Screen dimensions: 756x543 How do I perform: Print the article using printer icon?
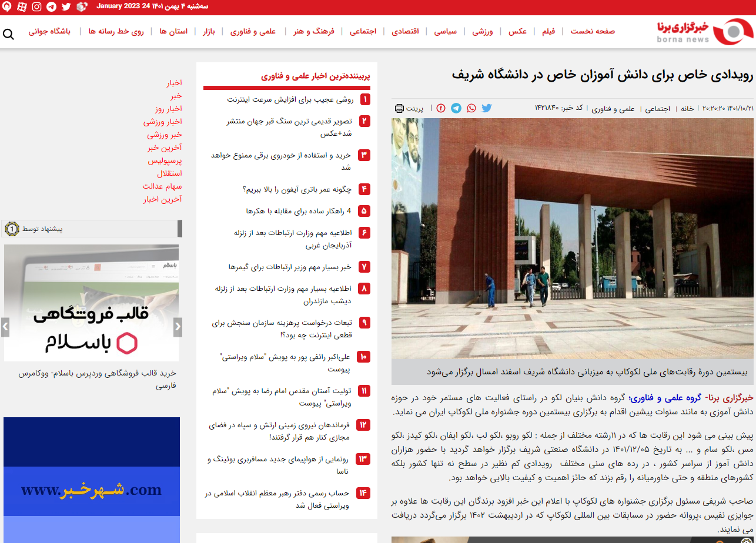pos(400,108)
